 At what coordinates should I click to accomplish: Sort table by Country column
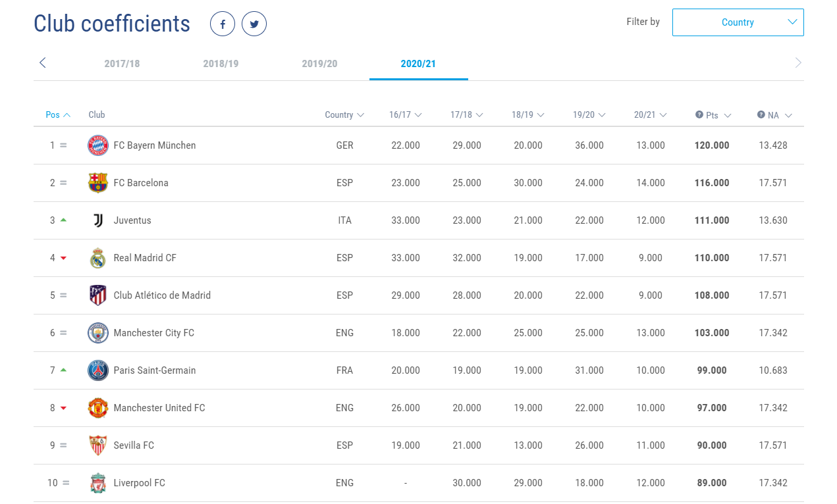(x=344, y=115)
